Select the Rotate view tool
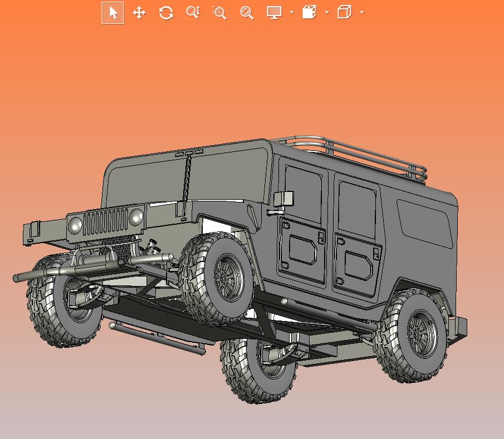 click(166, 13)
